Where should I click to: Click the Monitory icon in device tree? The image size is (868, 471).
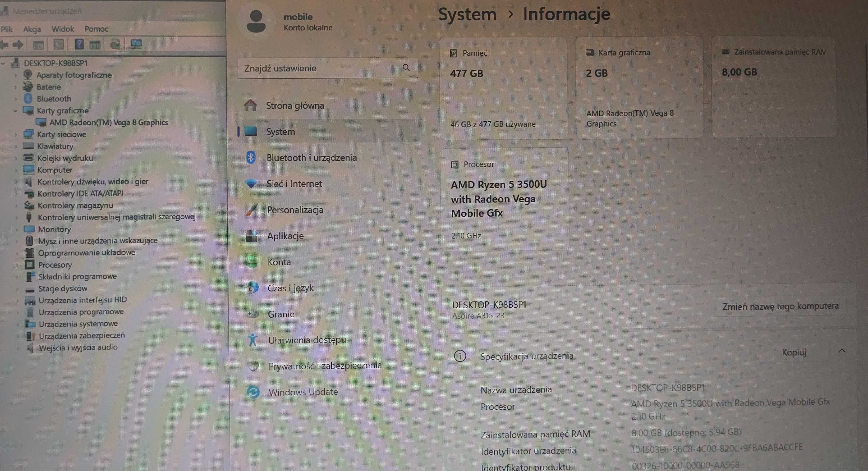pos(29,229)
